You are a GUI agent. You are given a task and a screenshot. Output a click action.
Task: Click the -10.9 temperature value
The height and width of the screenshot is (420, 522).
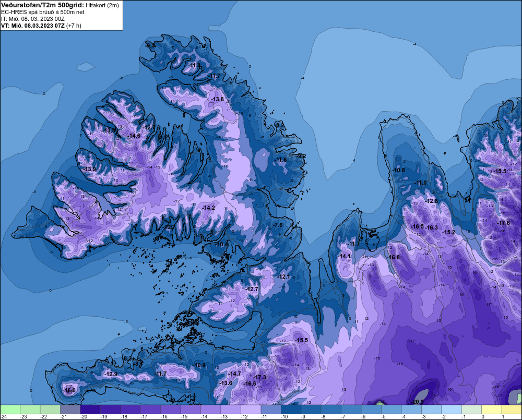point(200,365)
